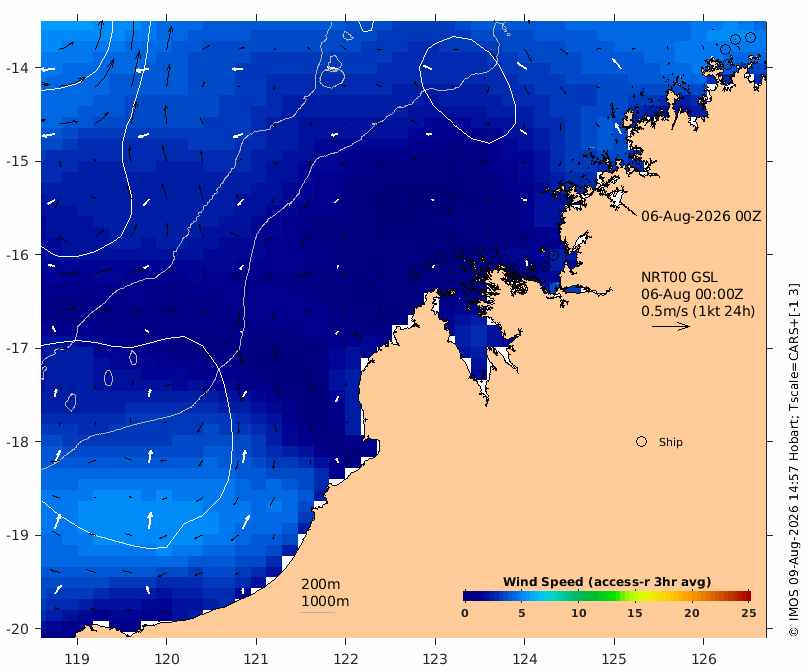The width and height of the screenshot is (810, 672).
Task: Click the 1000m contour legend line
Action: [x=318, y=613]
